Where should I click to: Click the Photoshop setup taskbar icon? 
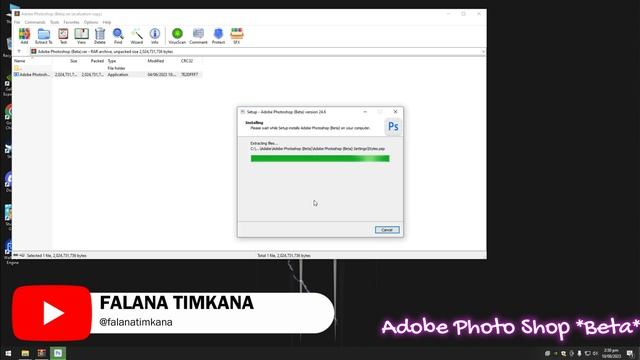pyautogui.click(x=58, y=353)
